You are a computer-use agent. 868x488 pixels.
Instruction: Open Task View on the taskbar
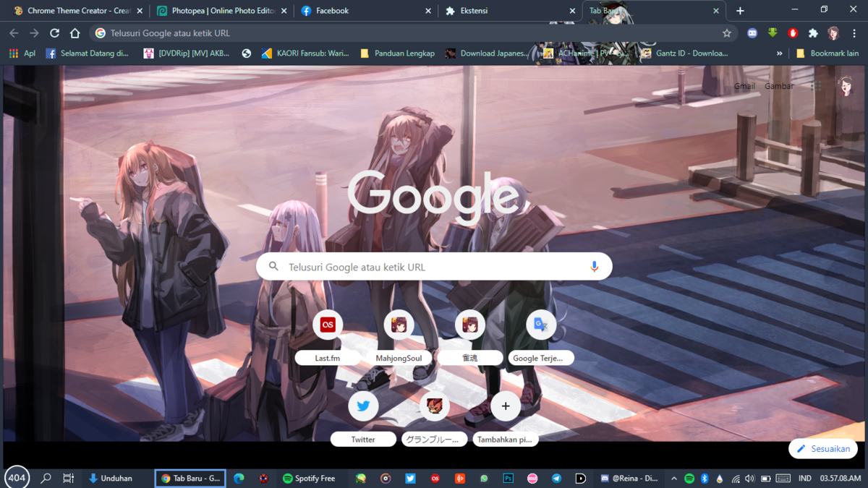pos(69,479)
